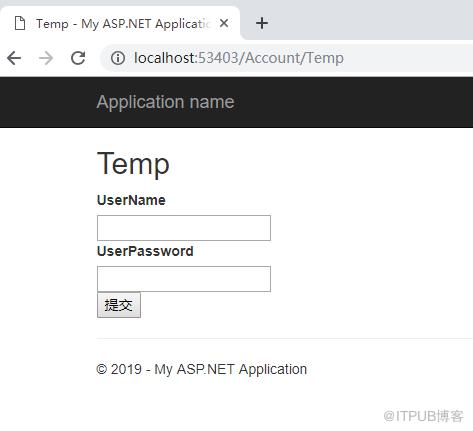Submit the form with the 提交 button
This screenshot has height=431, width=473.
[119, 305]
